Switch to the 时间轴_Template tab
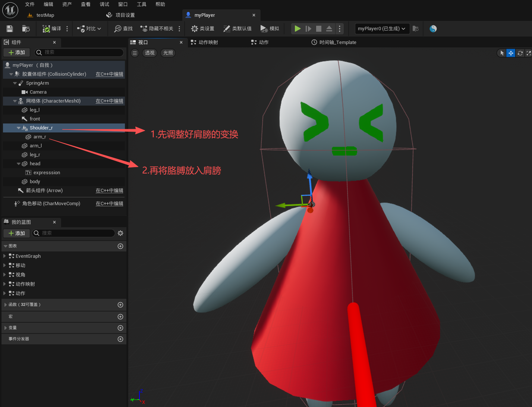Image resolution: width=532 pixels, height=407 pixels. (334, 43)
